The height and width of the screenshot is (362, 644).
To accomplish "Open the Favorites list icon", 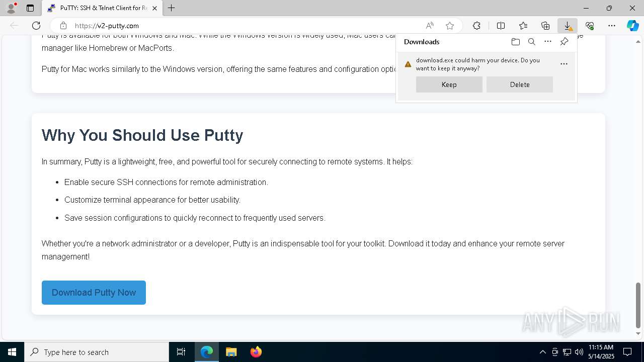I will (523, 26).
